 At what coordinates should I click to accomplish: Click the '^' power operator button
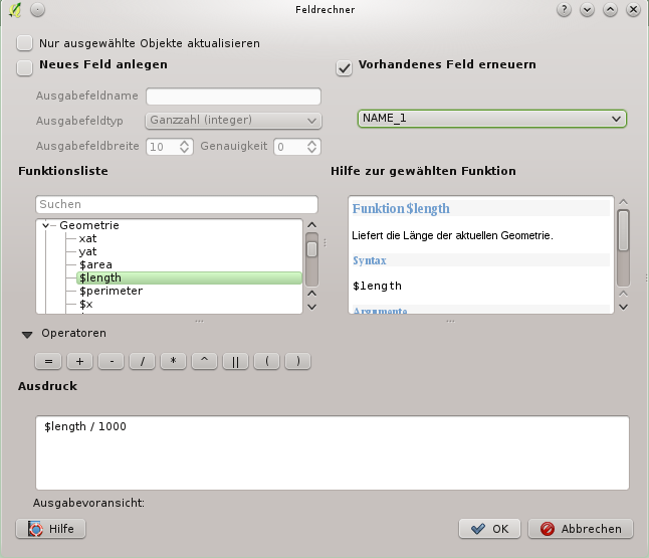pyautogui.click(x=204, y=361)
